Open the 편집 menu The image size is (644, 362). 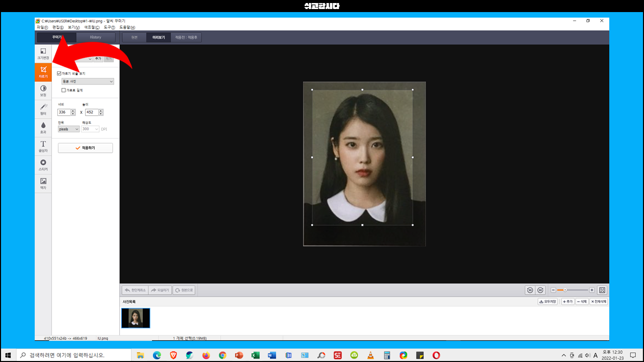pyautogui.click(x=58, y=27)
